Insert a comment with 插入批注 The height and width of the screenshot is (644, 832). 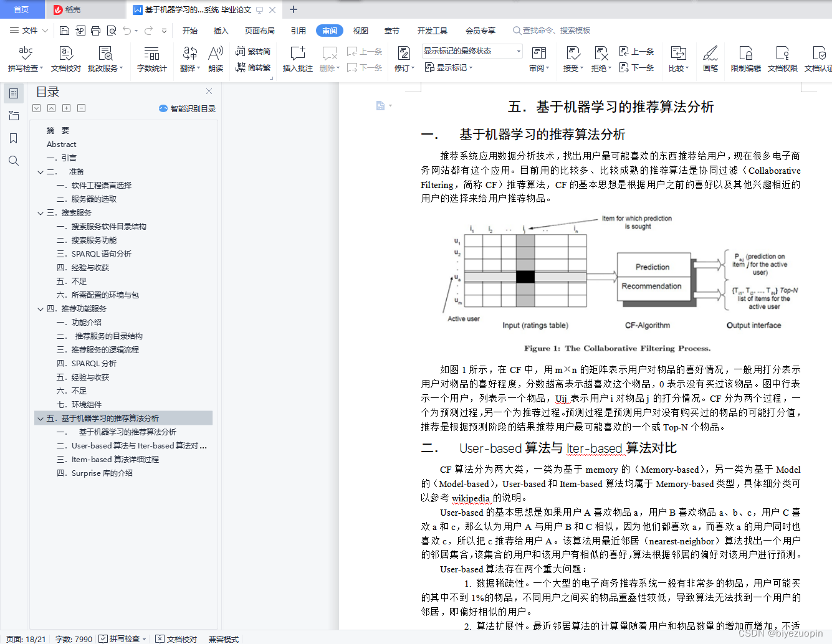[297, 59]
